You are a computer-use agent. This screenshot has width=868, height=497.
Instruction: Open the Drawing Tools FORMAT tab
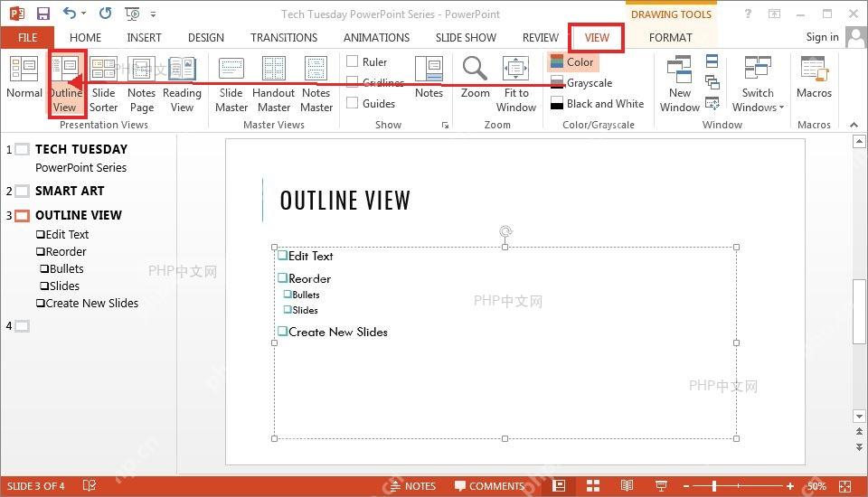pyautogui.click(x=670, y=38)
